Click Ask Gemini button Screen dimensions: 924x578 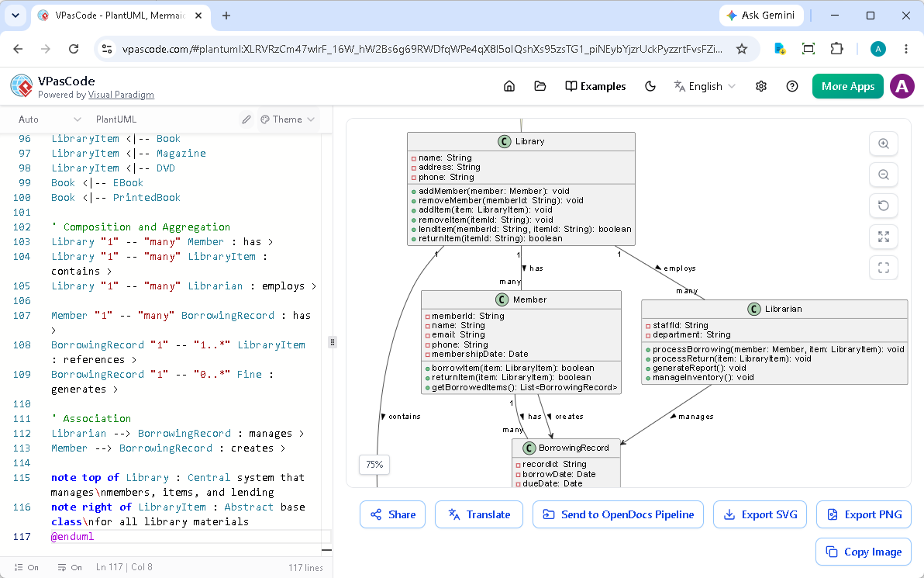(760, 16)
